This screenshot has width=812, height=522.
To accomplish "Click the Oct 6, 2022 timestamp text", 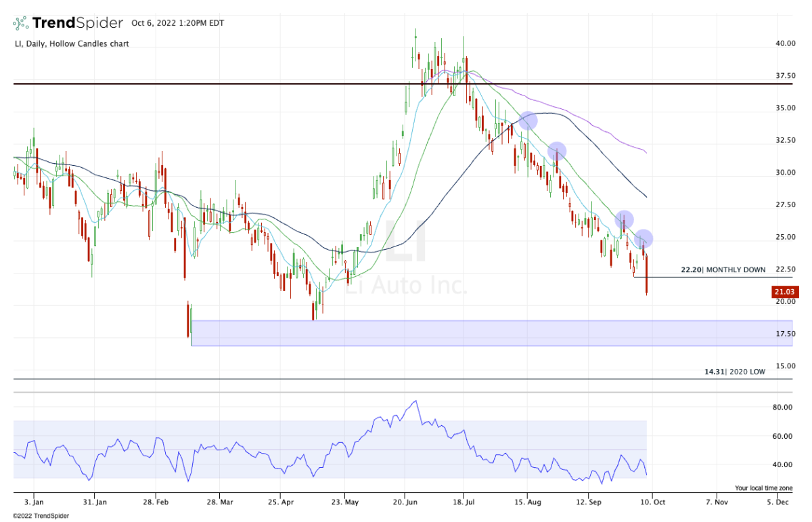I will pyautogui.click(x=177, y=23).
